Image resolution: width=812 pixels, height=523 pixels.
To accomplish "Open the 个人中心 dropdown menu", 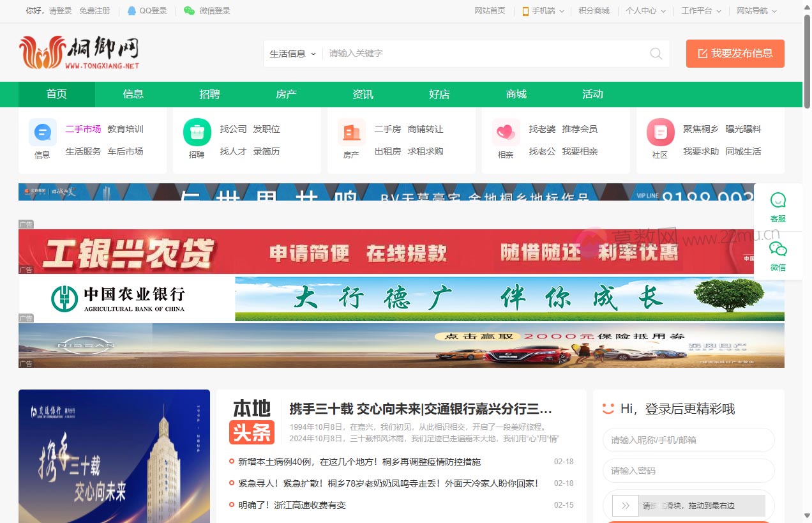I will [645, 11].
